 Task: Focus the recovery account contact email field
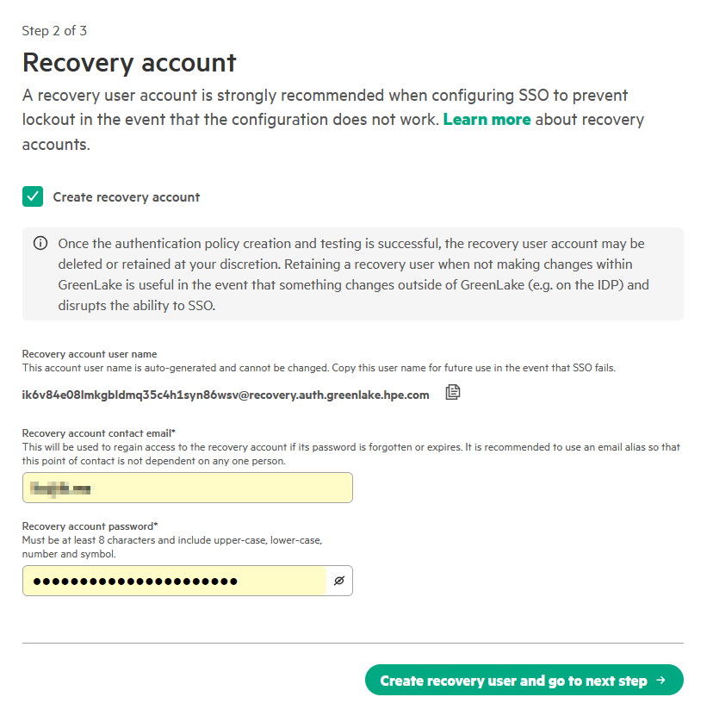(x=187, y=488)
